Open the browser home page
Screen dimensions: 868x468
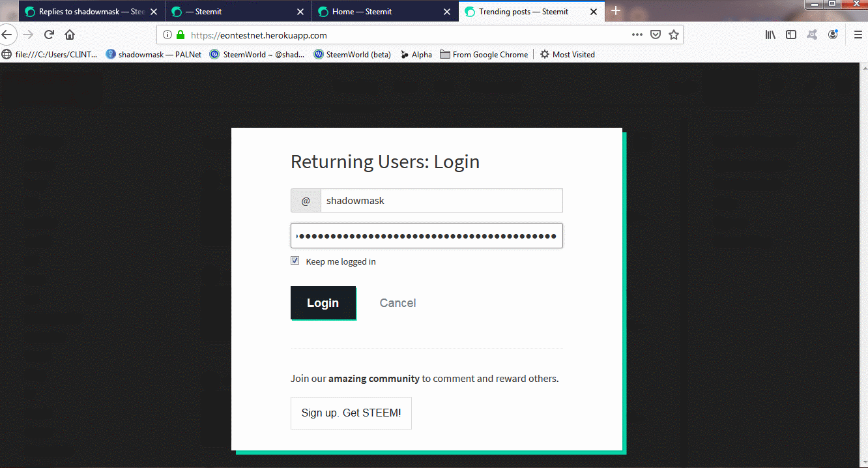coord(70,35)
